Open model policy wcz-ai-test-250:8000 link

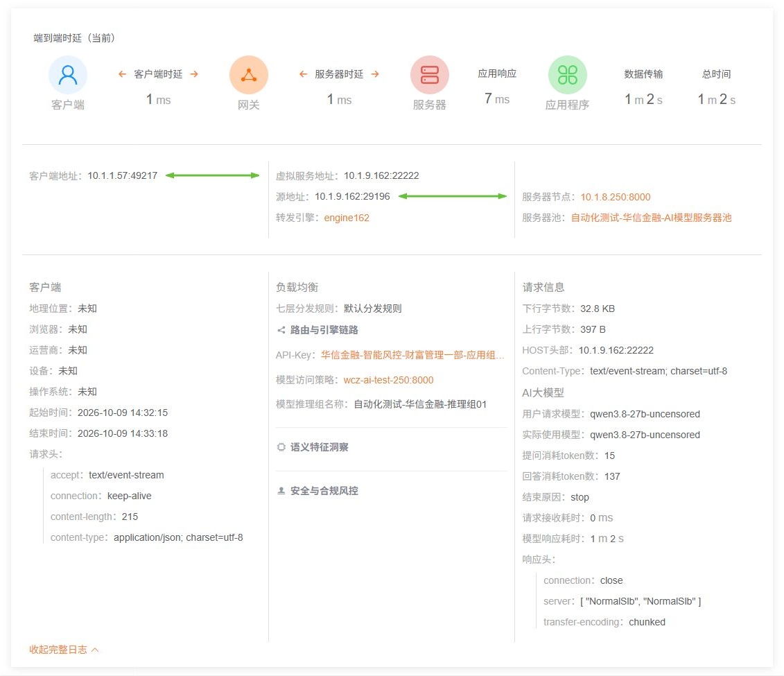(x=388, y=380)
